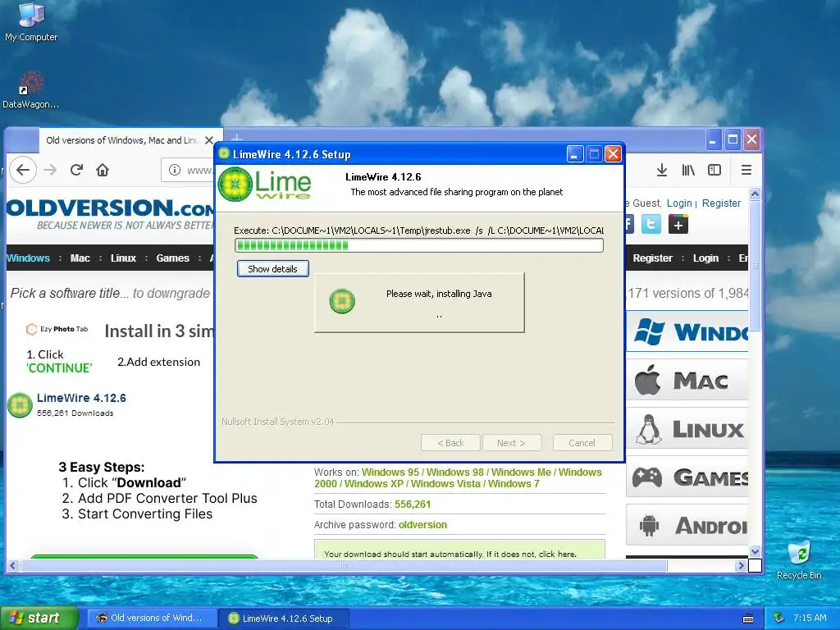Go to browser home page
Screen dimensions: 840x630
[x=103, y=170]
